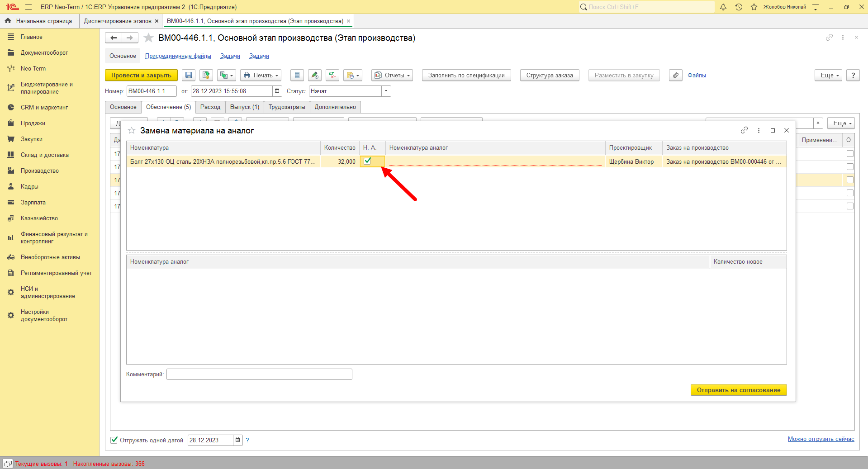Switch to the Трудозатраты tab
This screenshot has height=469, width=868.
pyautogui.click(x=287, y=107)
